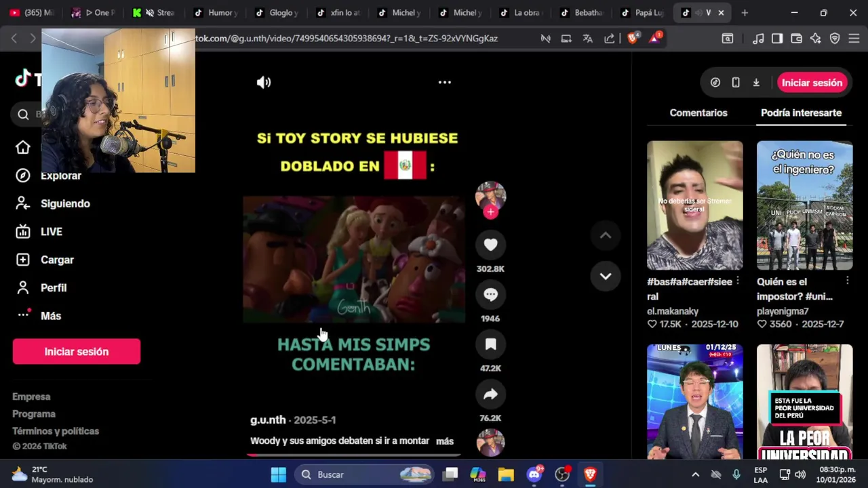Open the comments bubble showing 1946
Screen dimensions: 868x488
pos(490,295)
